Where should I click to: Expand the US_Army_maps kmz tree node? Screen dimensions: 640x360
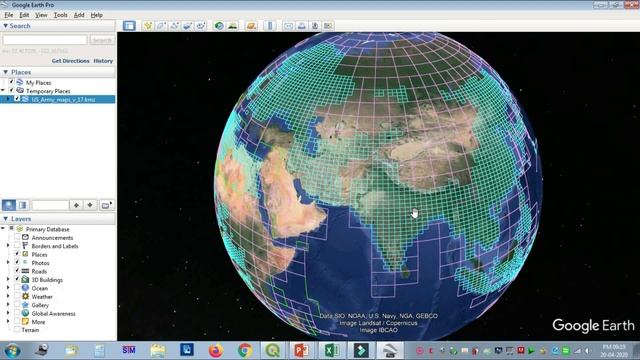click(x=8, y=99)
